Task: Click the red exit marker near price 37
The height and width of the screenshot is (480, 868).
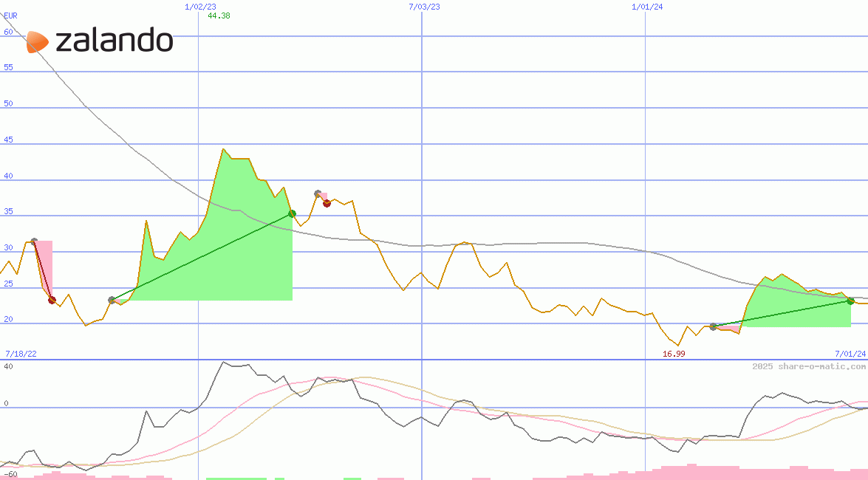Action: click(327, 203)
